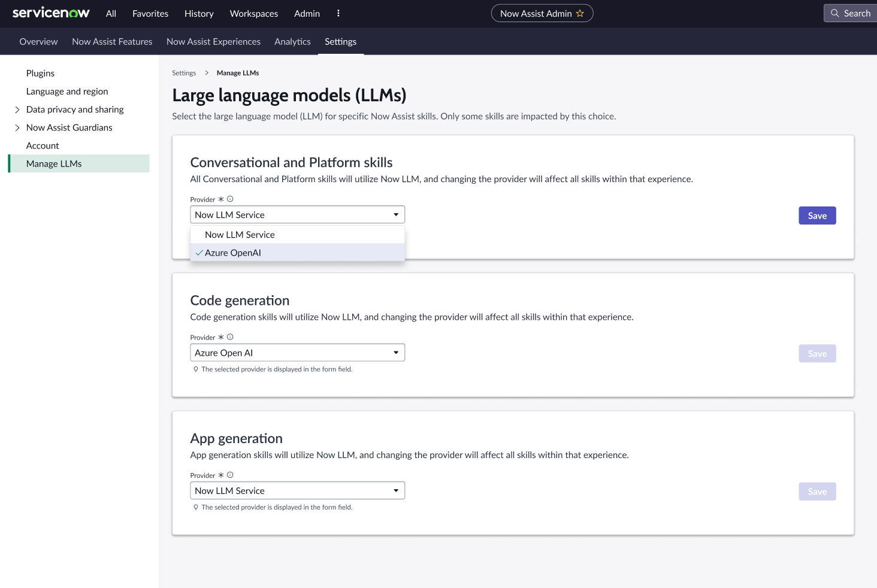Click the Settings breadcrumb link

(x=184, y=73)
